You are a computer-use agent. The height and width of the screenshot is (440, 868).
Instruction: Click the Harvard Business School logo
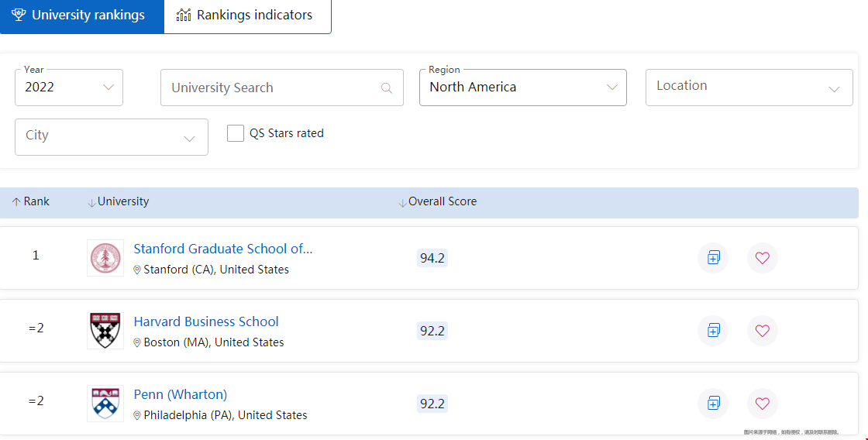[x=105, y=331]
